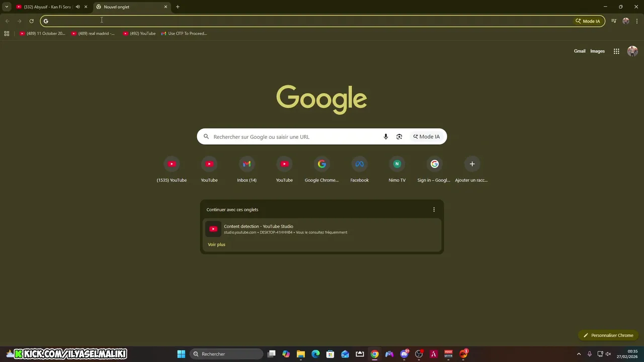Mute audio on the Abyusif tab
This screenshot has width=644, height=362.
77,7
